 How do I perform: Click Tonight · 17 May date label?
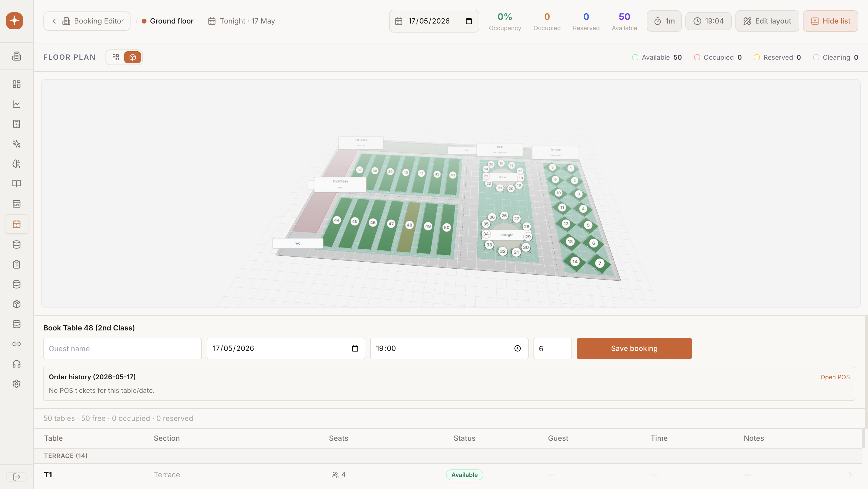click(242, 21)
